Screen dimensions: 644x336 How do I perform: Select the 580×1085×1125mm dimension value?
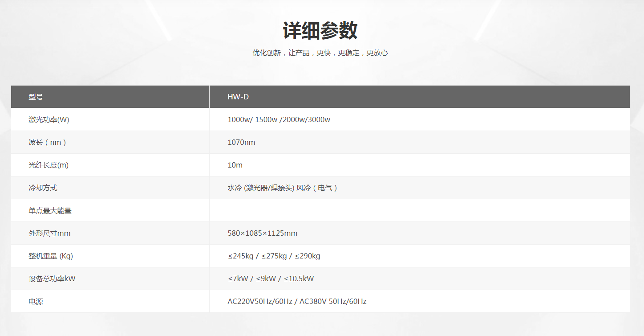pyautogui.click(x=262, y=233)
